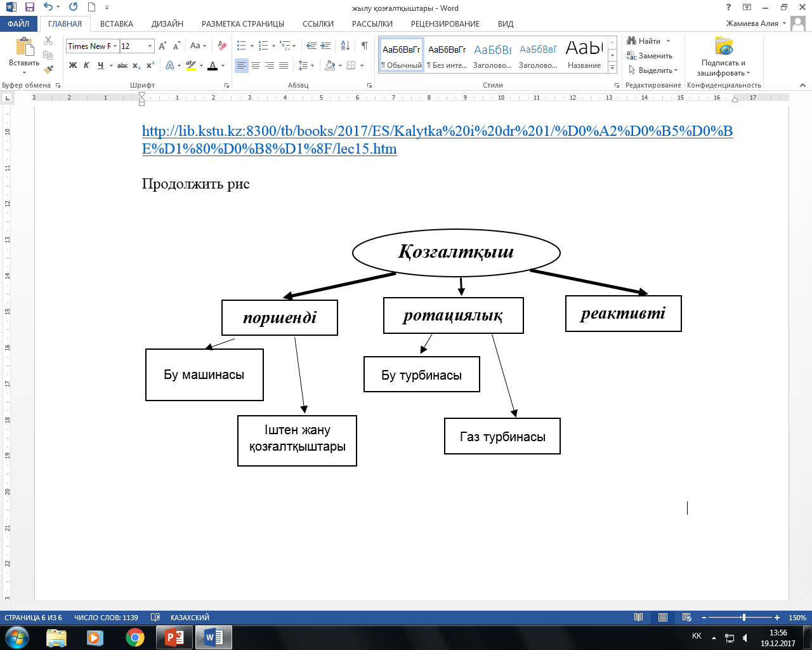
Task: Open Word help with the question mark
Action: 728,8
